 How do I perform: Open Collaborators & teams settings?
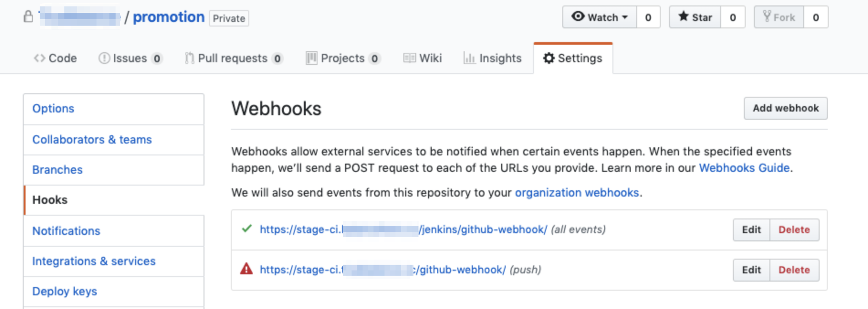tap(114, 139)
